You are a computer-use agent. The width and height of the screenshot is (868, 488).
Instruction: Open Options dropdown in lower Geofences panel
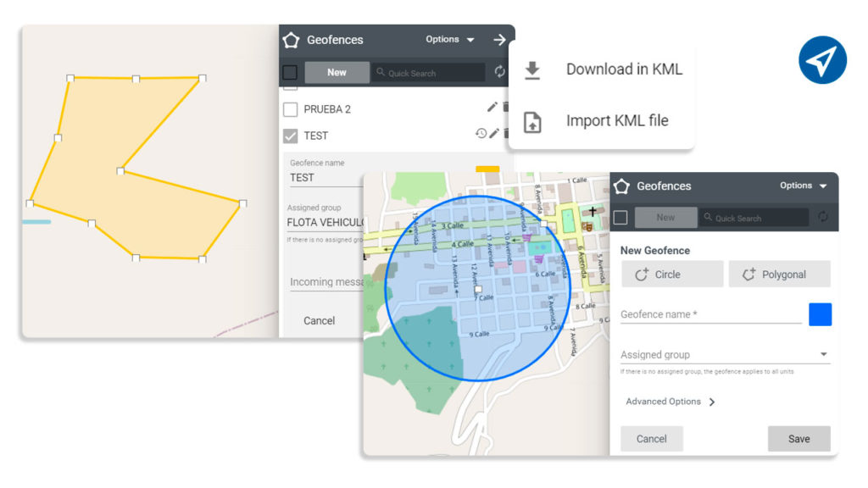point(804,186)
